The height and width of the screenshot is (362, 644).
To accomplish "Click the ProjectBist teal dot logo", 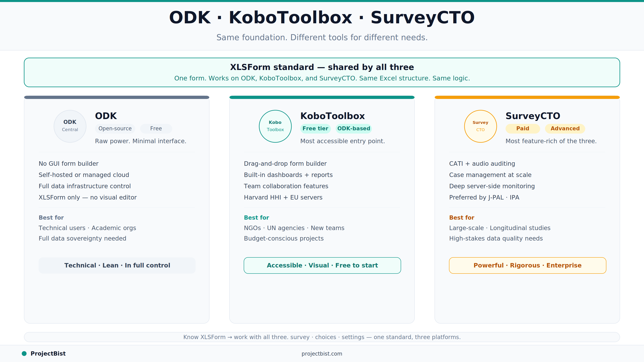I will [24, 354].
